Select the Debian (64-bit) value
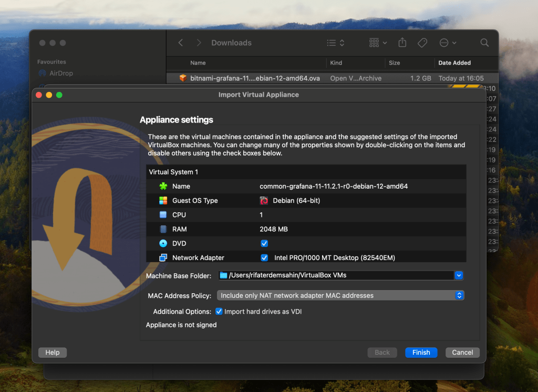The image size is (538, 392). tap(296, 200)
